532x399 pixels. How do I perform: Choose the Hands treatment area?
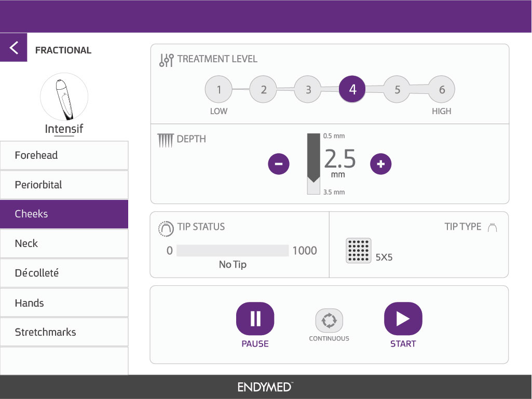click(64, 302)
